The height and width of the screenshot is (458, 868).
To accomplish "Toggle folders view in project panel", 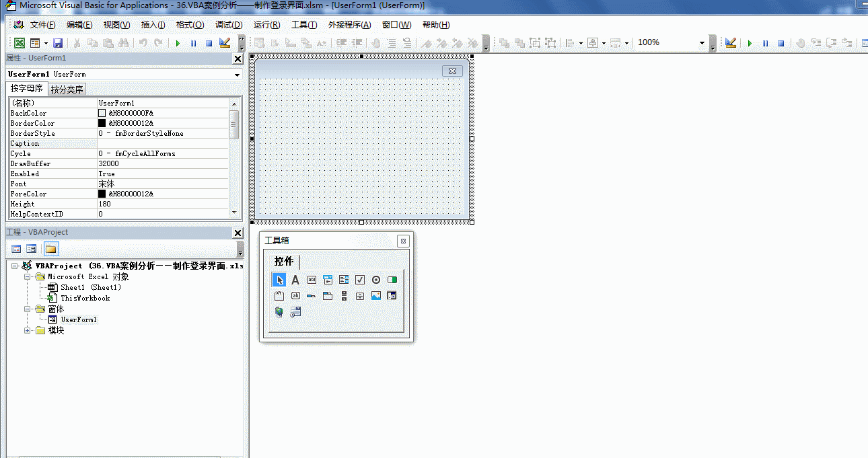I will [x=50, y=249].
